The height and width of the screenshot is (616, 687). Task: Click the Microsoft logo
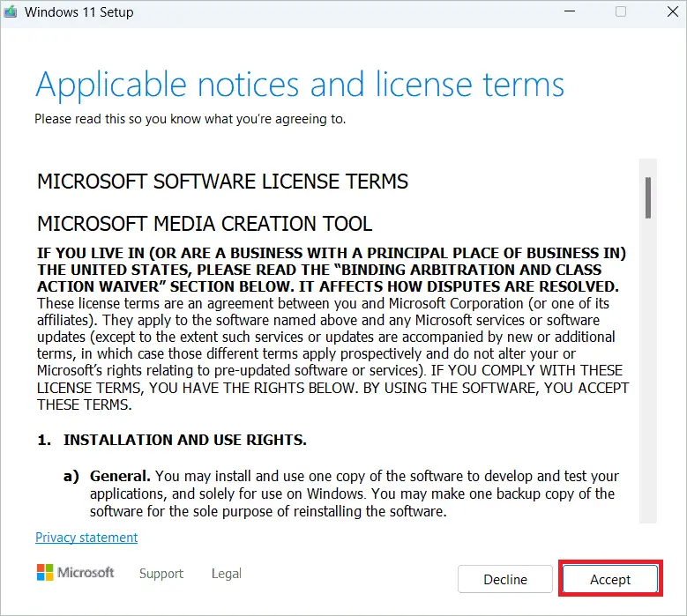75,572
